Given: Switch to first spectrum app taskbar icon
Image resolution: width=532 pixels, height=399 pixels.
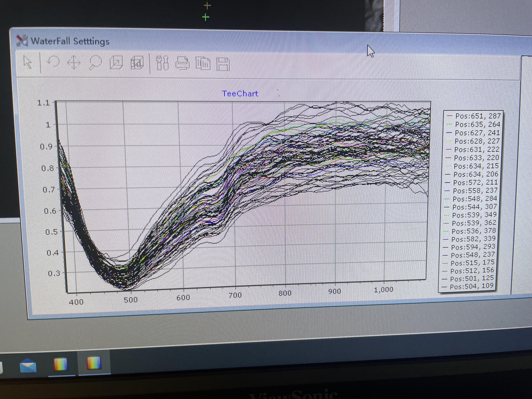Looking at the screenshot, I should coord(61,364).
